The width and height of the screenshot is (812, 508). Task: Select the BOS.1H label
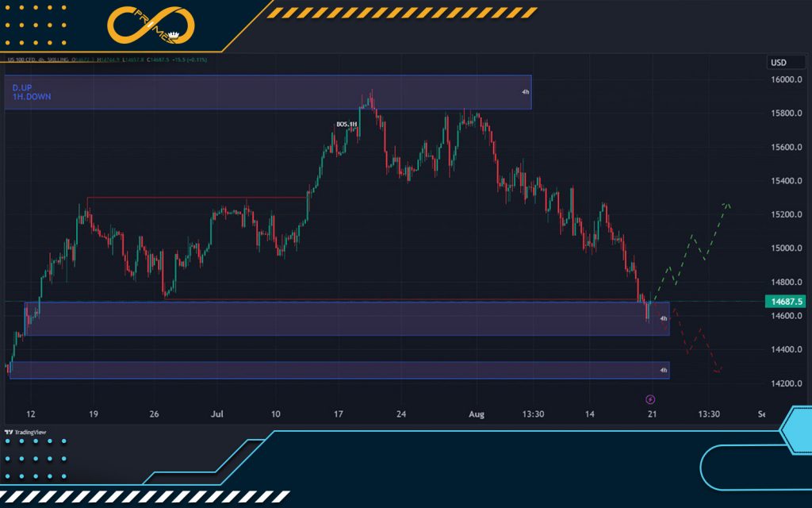(346, 124)
